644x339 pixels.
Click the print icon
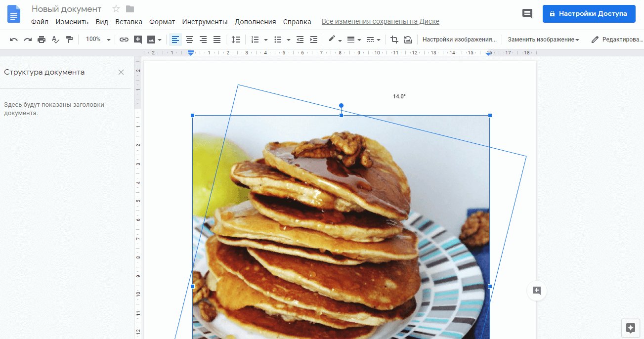click(x=42, y=39)
